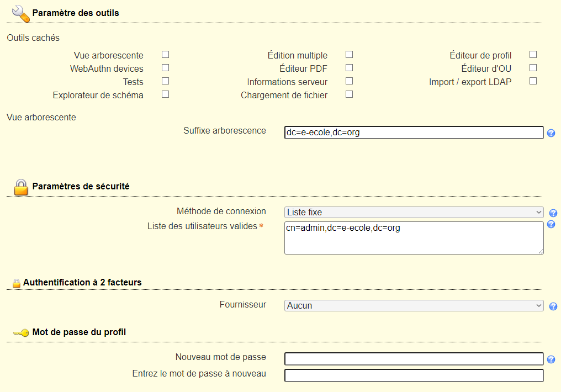Screen dimensions: 561x392
Task: Click the padlock icon of Paramètres de sécurité
Action: 21,187
